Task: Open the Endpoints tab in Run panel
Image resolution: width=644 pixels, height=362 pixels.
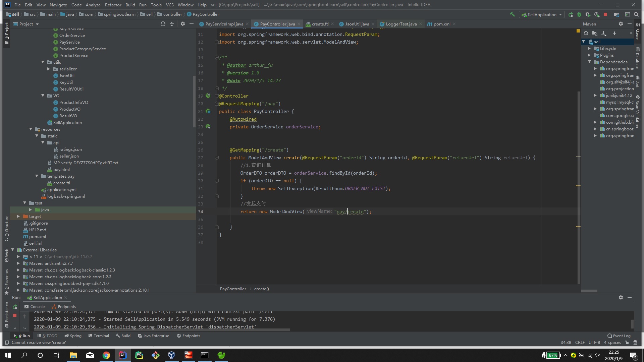Action: [x=64, y=307]
